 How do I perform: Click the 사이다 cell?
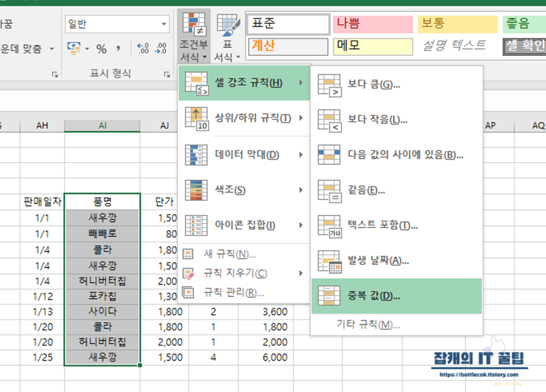click(x=102, y=312)
